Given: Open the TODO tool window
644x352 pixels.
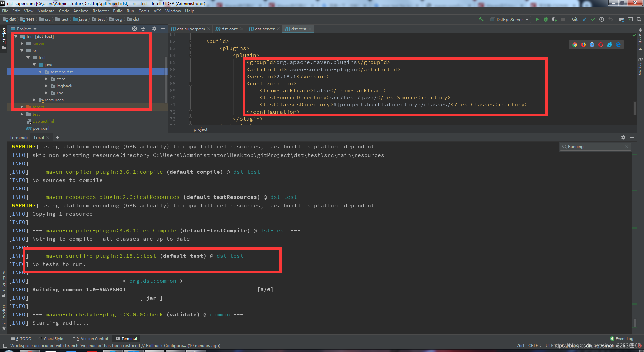Looking at the screenshot, I should [x=21, y=339].
